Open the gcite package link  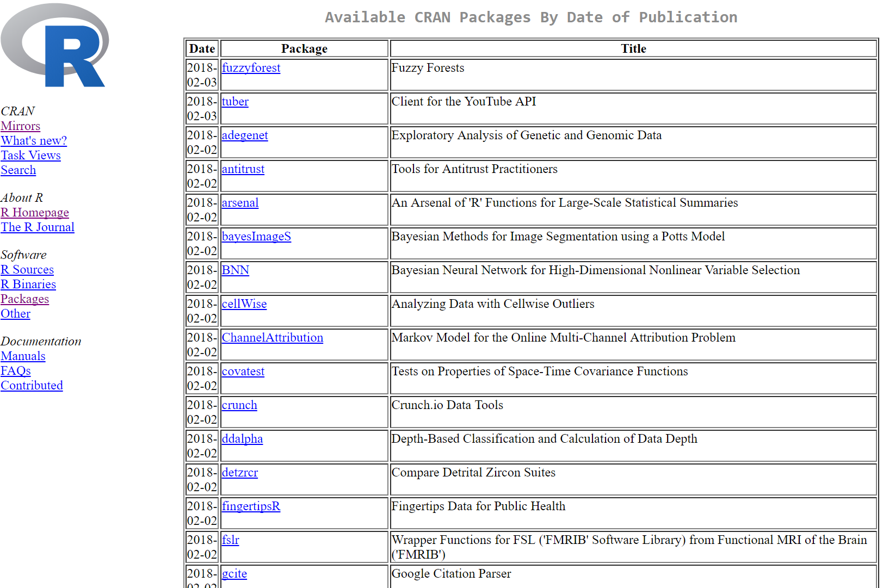pyautogui.click(x=234, y=574)
